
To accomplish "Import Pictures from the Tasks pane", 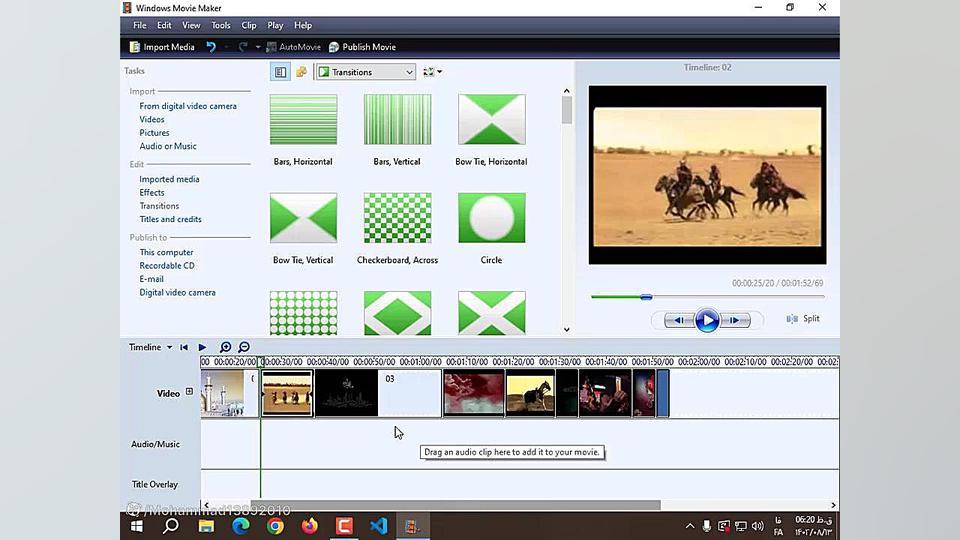I will [154, 133].
